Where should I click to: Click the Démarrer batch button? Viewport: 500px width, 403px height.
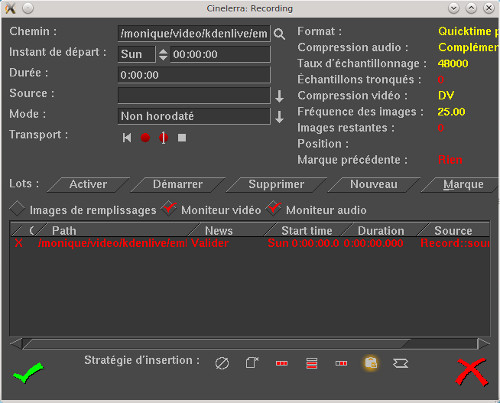coord(178,185)
